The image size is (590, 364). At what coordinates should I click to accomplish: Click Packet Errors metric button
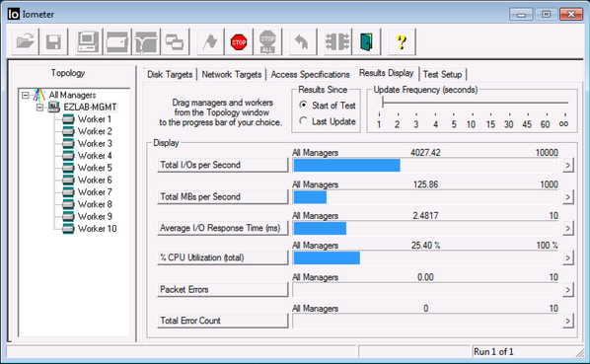tap(222, 290)
